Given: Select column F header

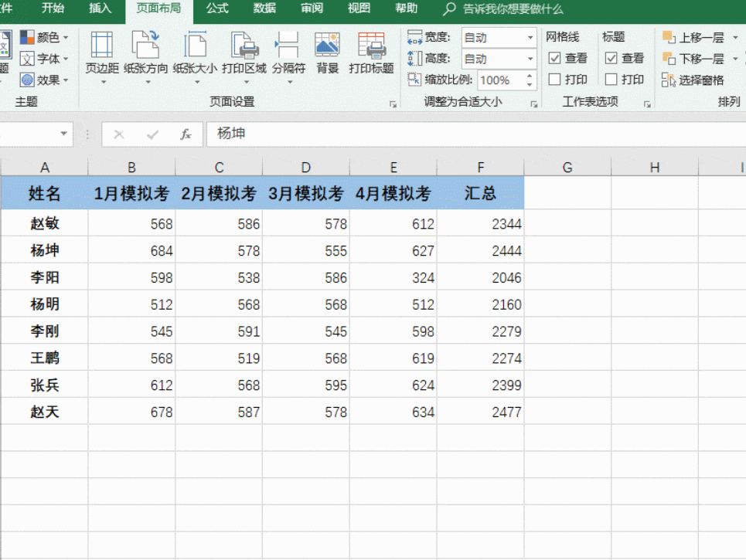Looking at the screenshot, I should 481,168.
